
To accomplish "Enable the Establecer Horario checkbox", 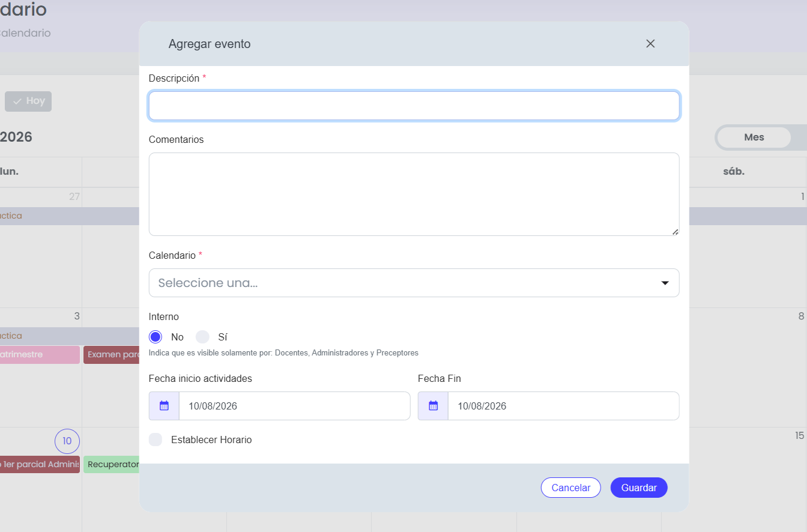I will [156, 440].
